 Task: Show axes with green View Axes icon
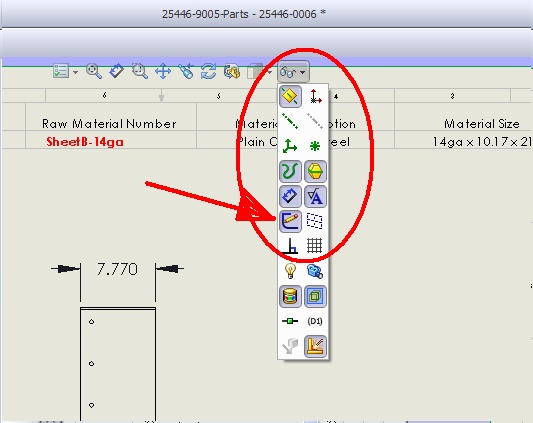click(290, 121)
